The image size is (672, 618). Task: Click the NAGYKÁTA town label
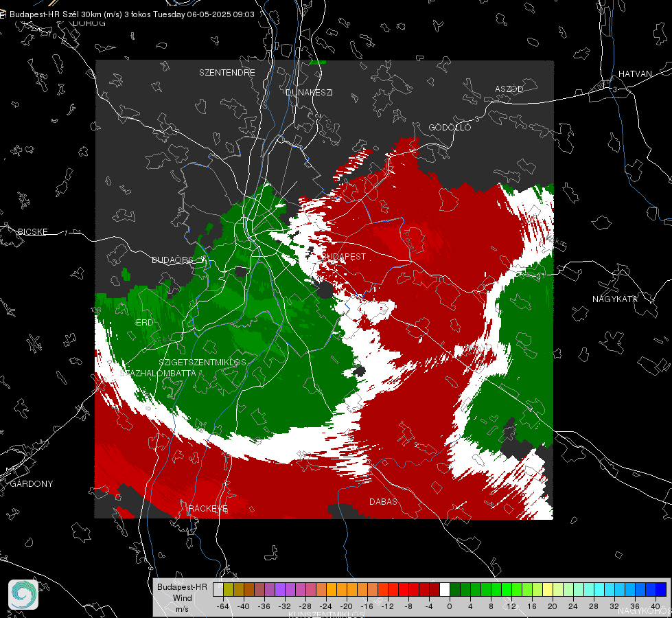tap(615, 299)
